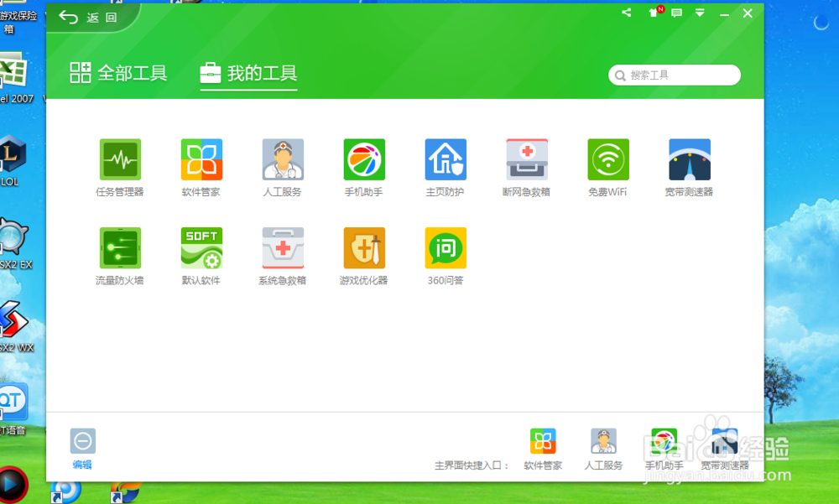Open the main menu dropdown arrow
839x504 pixels.
(700, 13)
